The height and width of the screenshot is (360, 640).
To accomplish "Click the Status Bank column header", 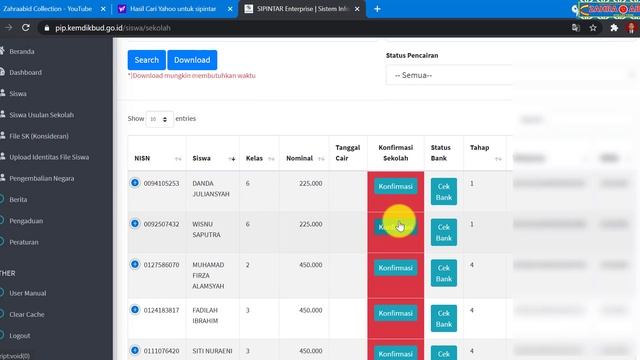I will click(444, 153).
